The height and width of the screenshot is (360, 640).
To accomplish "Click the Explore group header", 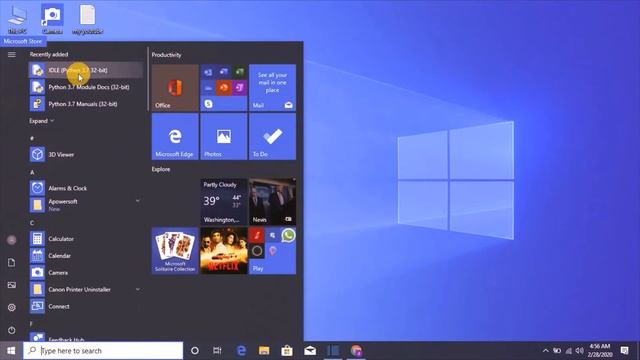I will [161, 169].
